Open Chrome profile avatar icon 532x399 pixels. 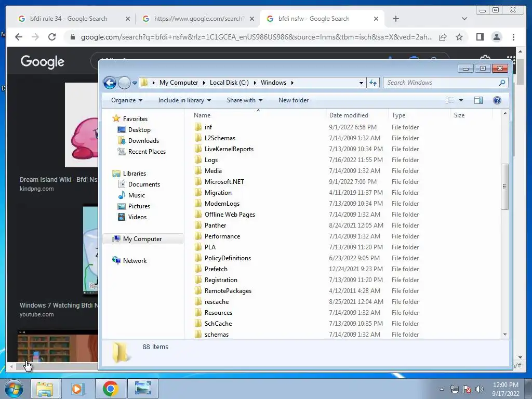point(496,37)
